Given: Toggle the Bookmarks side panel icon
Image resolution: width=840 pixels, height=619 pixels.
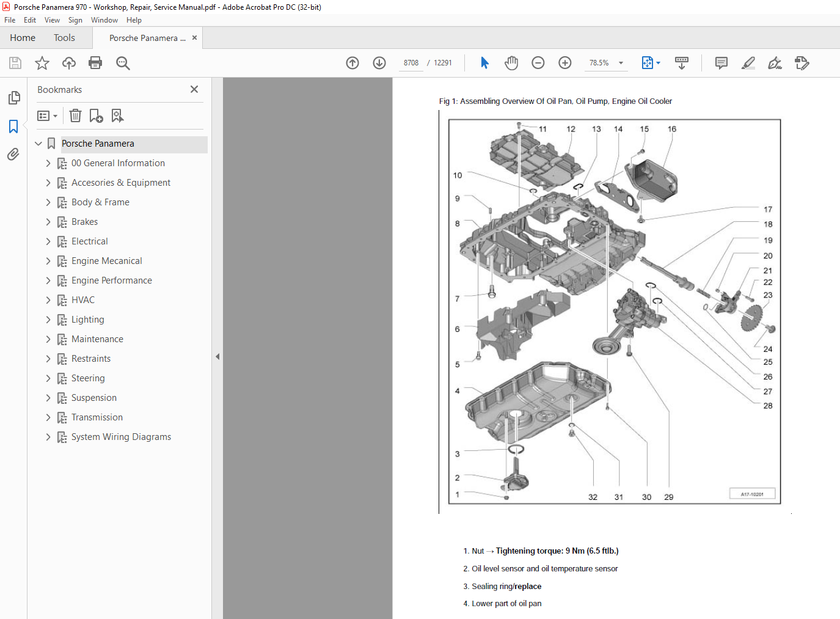Looking at the screenshot, I should click(x=13, y=126).
